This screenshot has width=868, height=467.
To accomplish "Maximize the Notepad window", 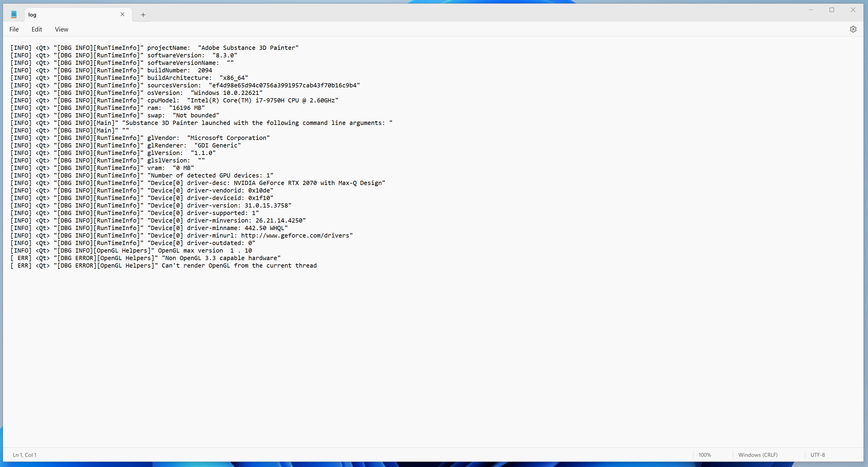I will pos(832,10).
